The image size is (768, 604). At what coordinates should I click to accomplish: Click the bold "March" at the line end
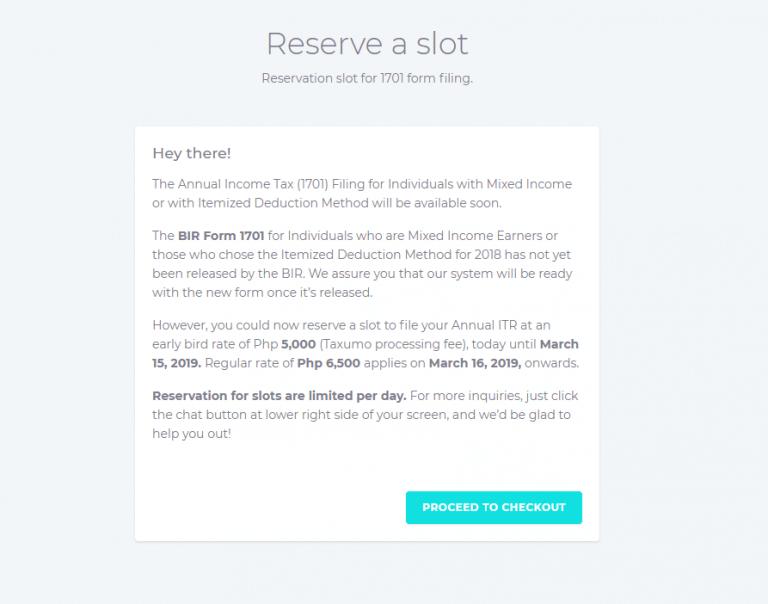559,344
